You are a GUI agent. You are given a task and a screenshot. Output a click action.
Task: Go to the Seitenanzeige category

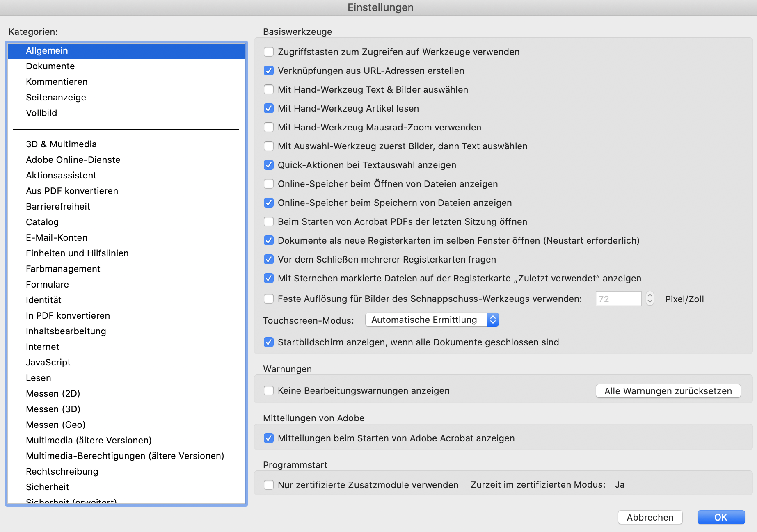coord(126,97)
